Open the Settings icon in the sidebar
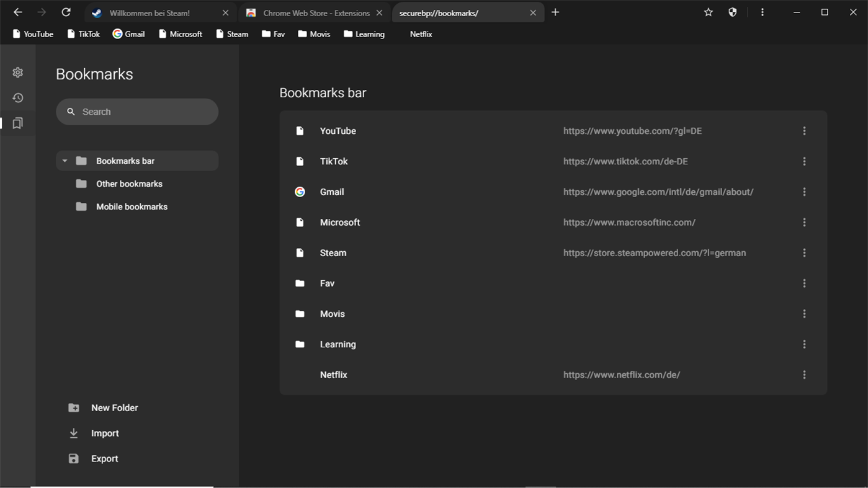Image resolution: width=868 pixels, height=488 pixels. (x=17, y=72)
